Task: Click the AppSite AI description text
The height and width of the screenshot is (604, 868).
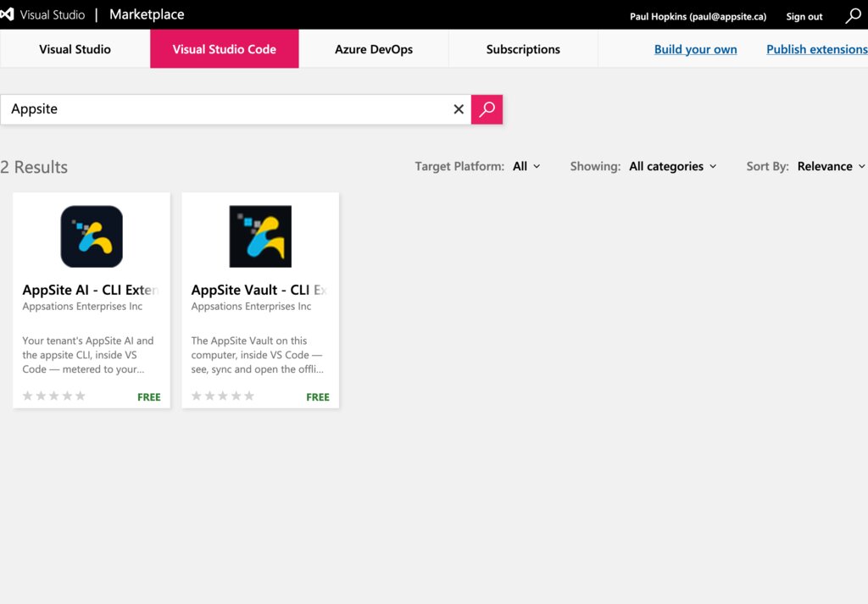Action: [x=88, y=355]
